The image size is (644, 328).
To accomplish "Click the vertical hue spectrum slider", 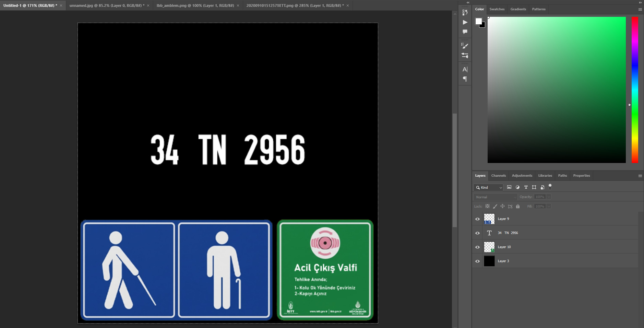I will point(635,90).
